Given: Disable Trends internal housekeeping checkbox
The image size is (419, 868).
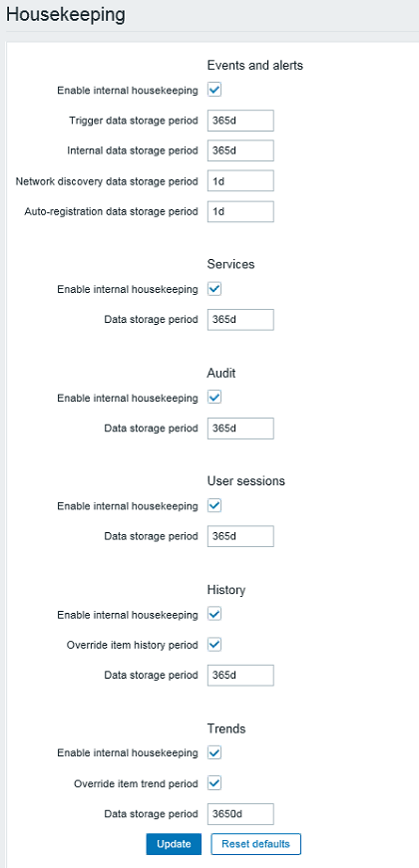Looking at the screenshot, I should [x=214, y=752].
